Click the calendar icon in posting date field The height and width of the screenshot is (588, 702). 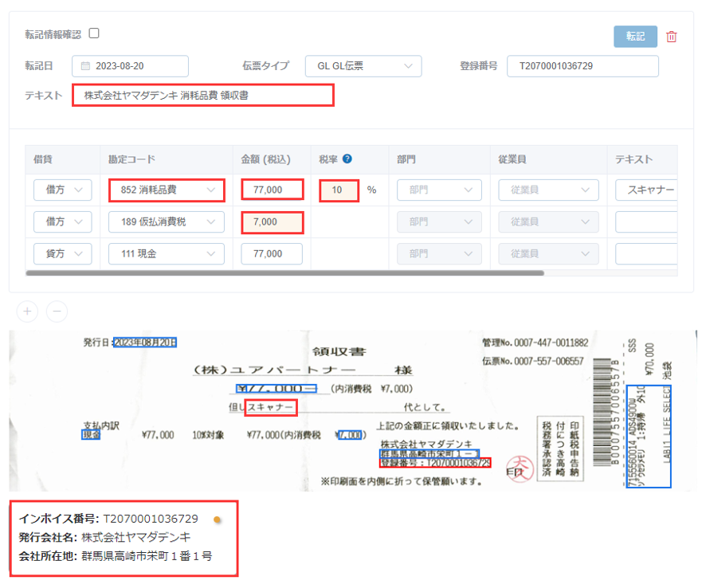(85, 66)
